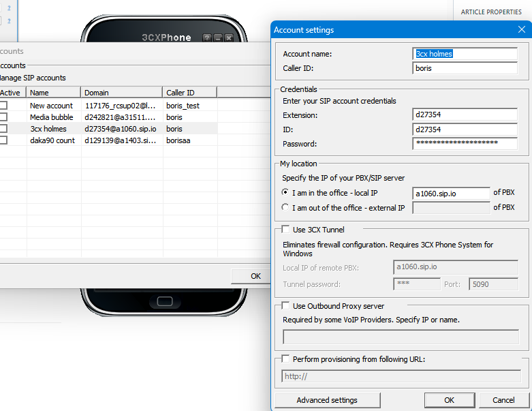Click the Tunnel password field

coord(417,284)
